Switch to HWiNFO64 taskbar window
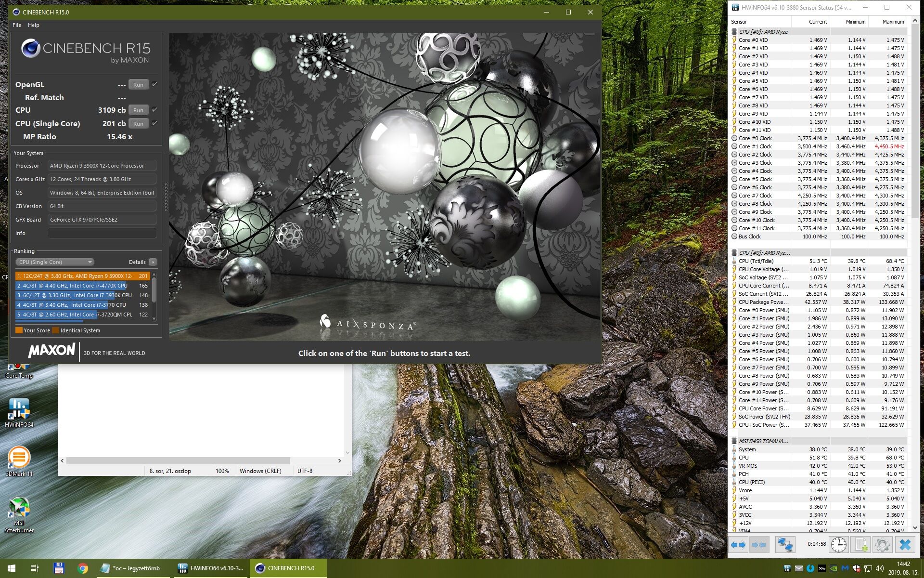The image size is (924, 578). 210,568
